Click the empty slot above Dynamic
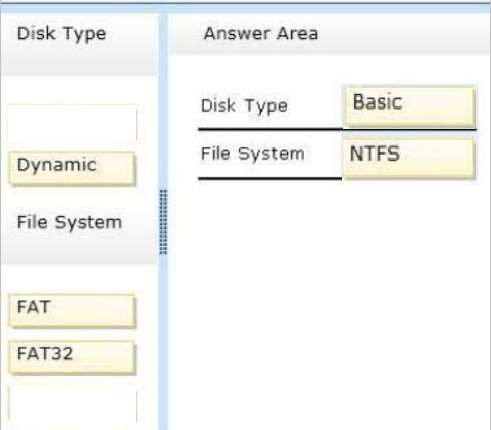491x430 pixels. [x=72, y=123]
